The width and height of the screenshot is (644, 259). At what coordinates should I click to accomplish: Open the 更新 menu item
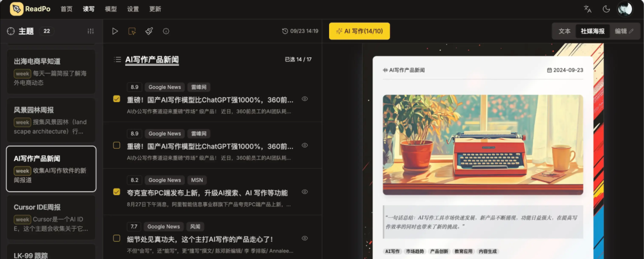point(155,9)
